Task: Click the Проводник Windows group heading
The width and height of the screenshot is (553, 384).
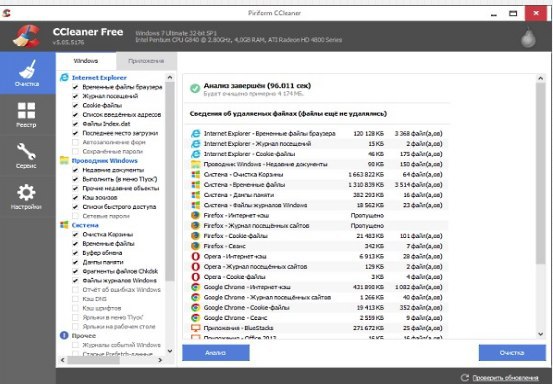Action: tap(105, 160)
